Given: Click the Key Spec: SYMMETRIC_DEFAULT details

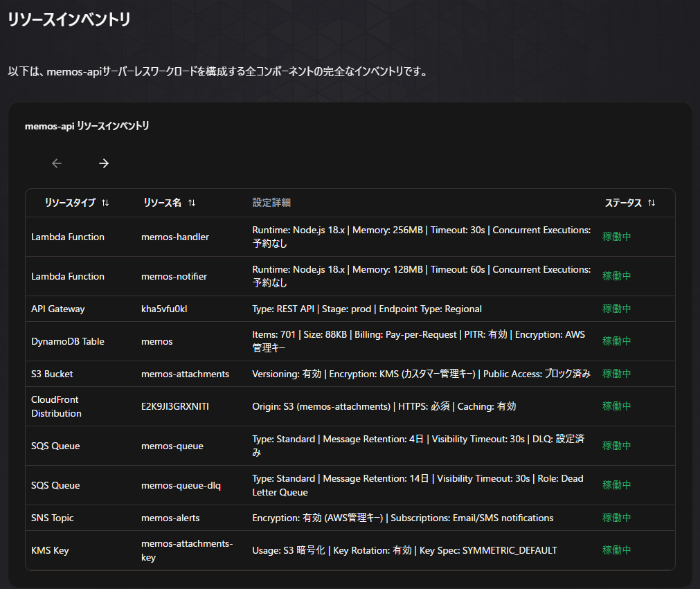Looking at the screenshot, I should click(404, 550).
